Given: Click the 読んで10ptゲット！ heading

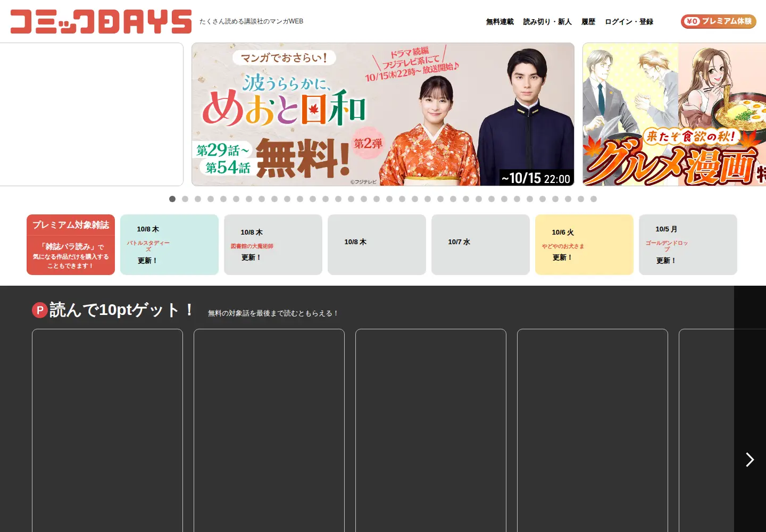Looking at the screenshot, I should coord(122,310).
